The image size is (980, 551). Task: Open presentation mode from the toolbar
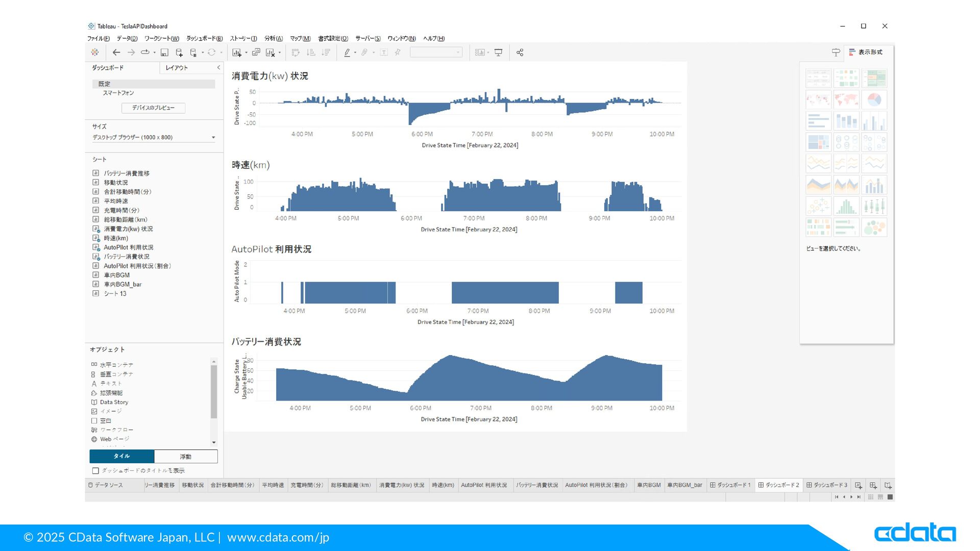click(499, 53)
